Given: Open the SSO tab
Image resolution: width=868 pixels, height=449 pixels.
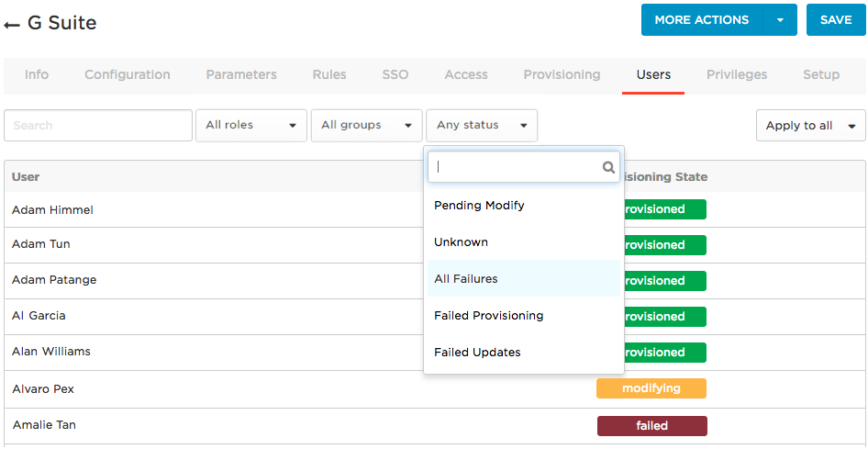Looking at the screenshot, I should pyautogui.click(x=395, y=74).
